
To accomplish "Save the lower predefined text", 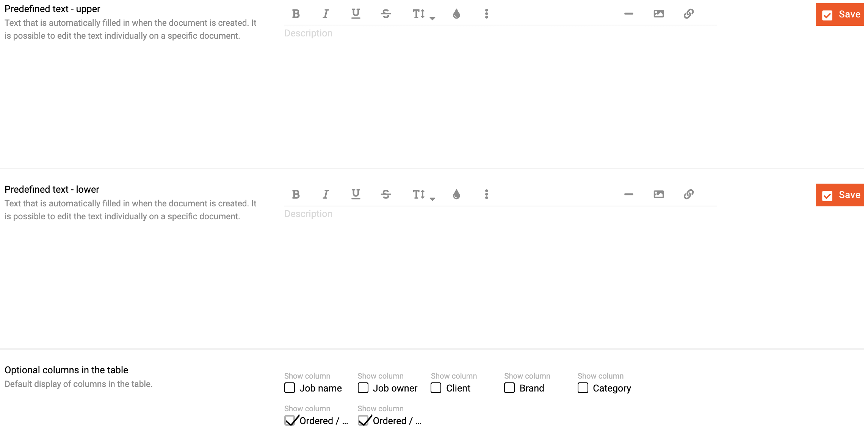I will 840,195.
